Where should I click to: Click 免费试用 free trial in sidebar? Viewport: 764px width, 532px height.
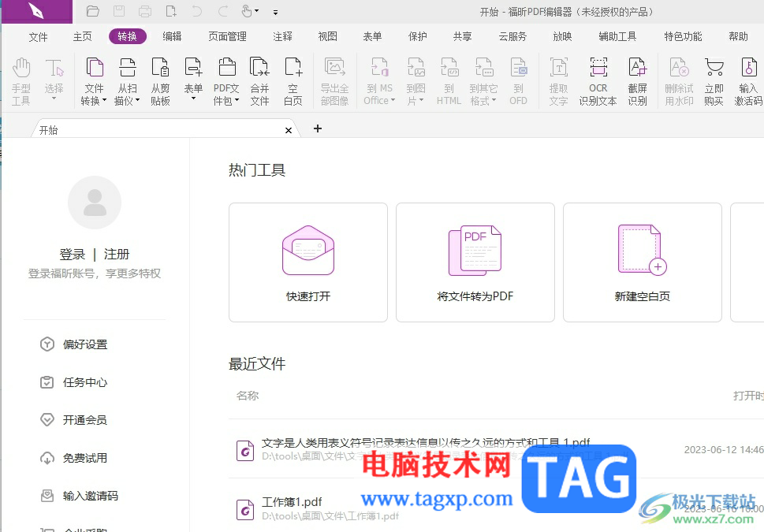coord(73,458)
